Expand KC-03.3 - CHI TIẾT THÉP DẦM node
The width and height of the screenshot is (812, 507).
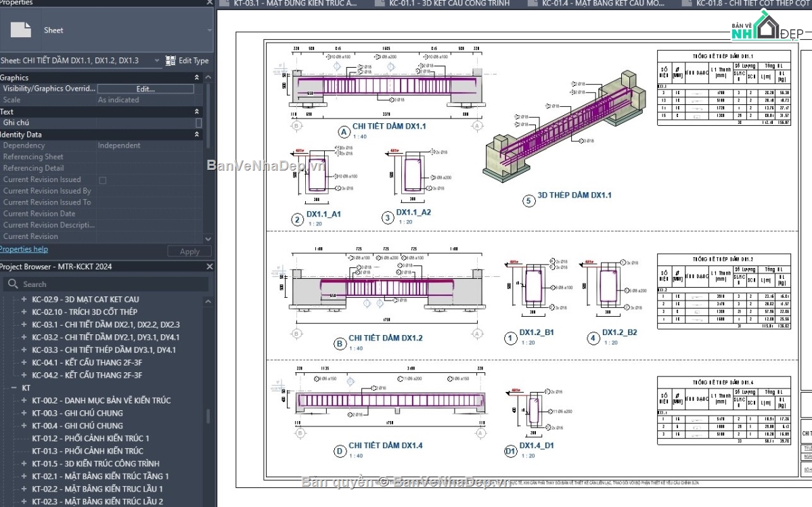[24, 350]
